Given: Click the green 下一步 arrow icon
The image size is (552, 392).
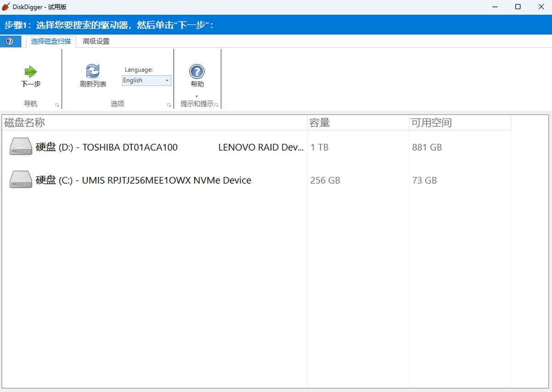Looking at the screenshot, I should point(31,72).
